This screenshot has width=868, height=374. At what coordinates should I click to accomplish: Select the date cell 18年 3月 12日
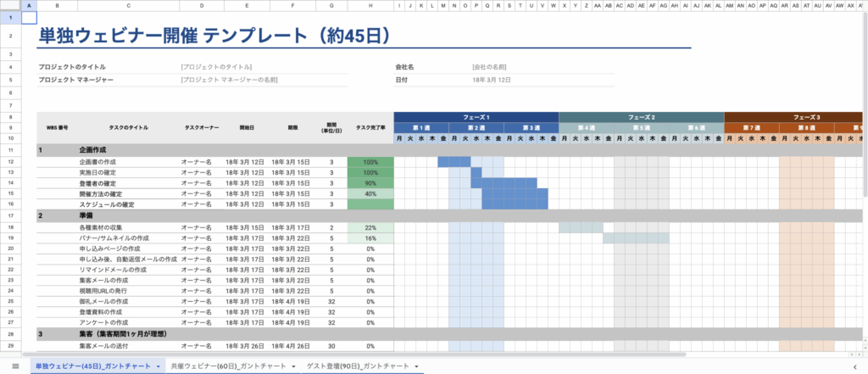click(492, 80)
